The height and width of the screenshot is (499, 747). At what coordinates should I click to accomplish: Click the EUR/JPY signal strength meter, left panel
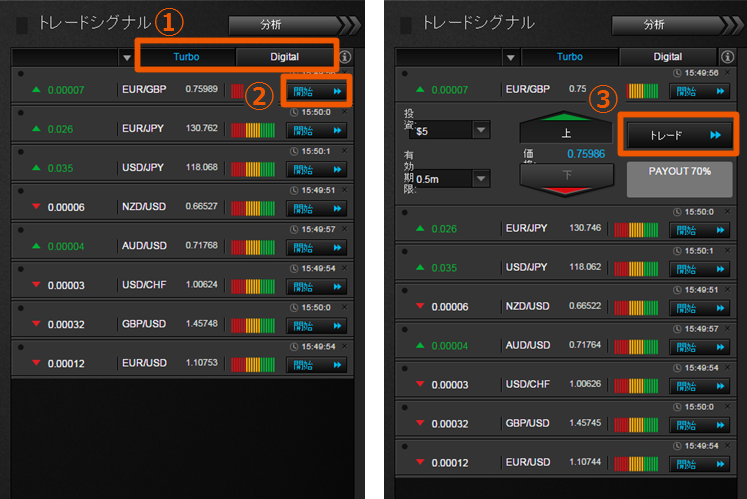(x=253, y=130)
